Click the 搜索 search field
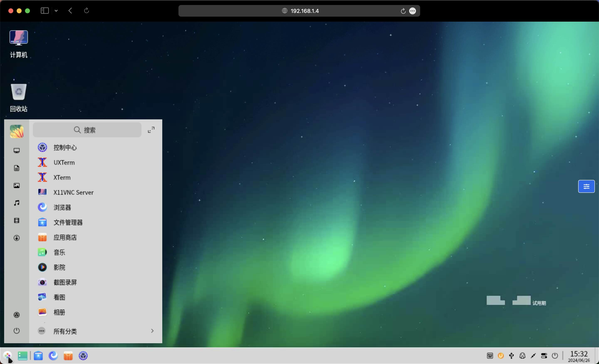 tap(87, 130)
